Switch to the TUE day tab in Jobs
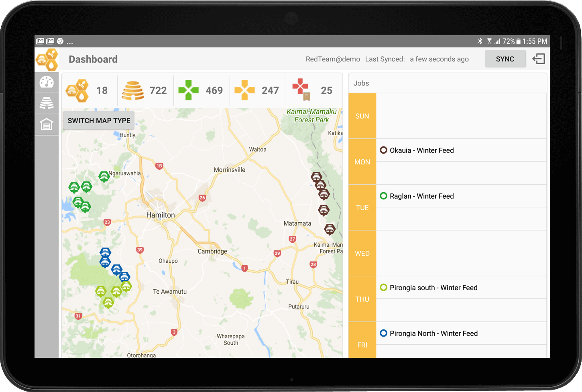 point(362,207)
